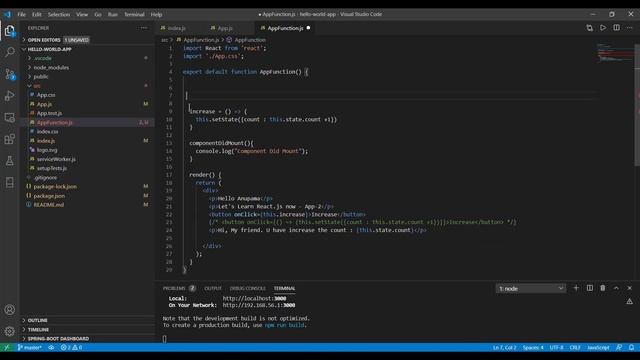Image resolution: width=640 pixels, height=360 pixels.
Task: Click Spaces: 4 indentation in status bar
Action: (533, 347)
